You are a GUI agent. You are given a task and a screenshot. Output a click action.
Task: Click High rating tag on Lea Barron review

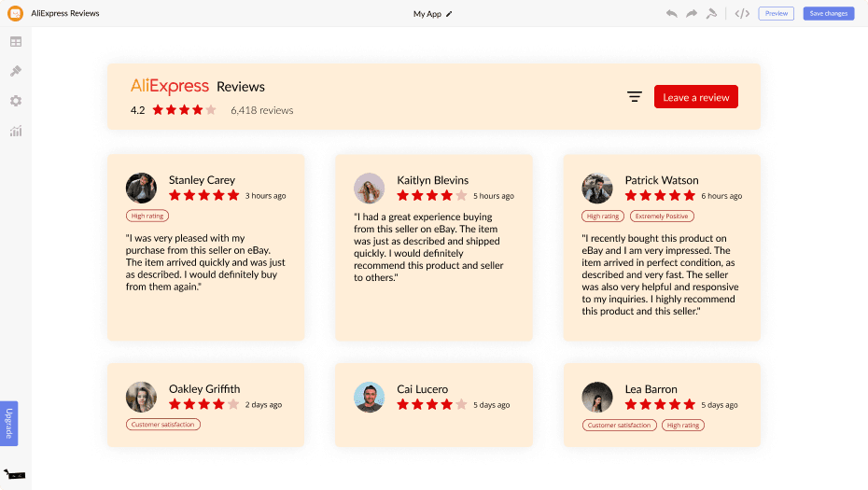tap(683, 426)
